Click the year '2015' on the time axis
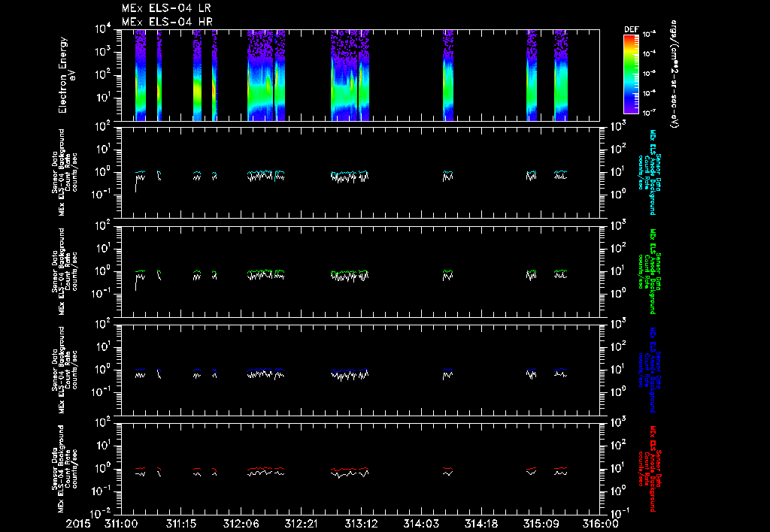This screenshot has height=532, width=770. coord(78,524)
